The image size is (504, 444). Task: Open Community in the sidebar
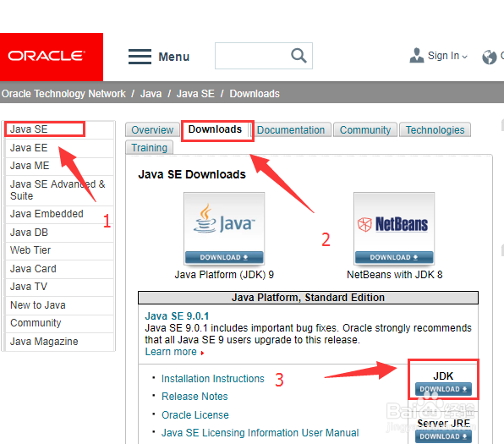pos(59,323)
